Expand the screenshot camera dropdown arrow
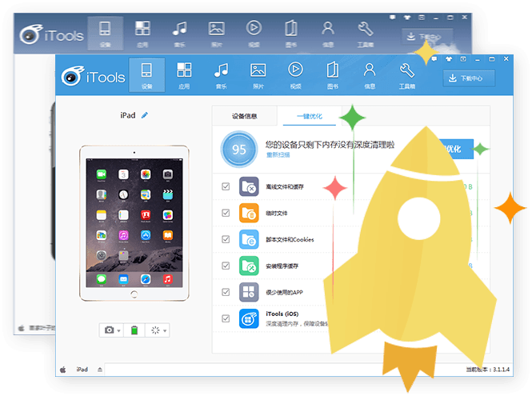532x396 pixels. pos(118,330)
